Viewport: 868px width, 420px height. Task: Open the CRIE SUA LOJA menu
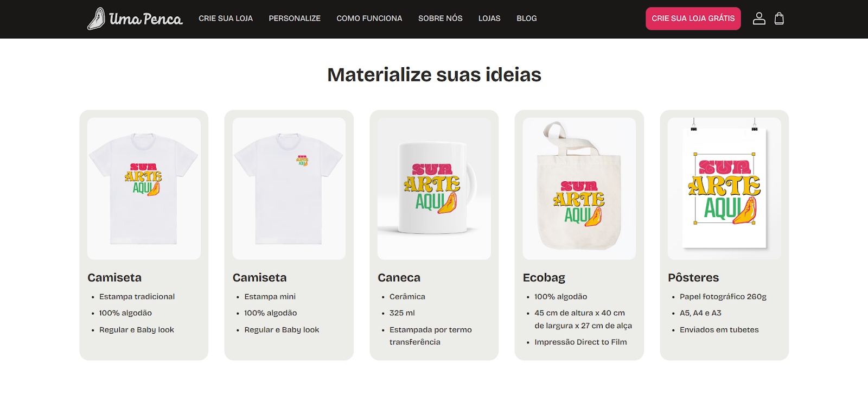(x=226, y=18)
